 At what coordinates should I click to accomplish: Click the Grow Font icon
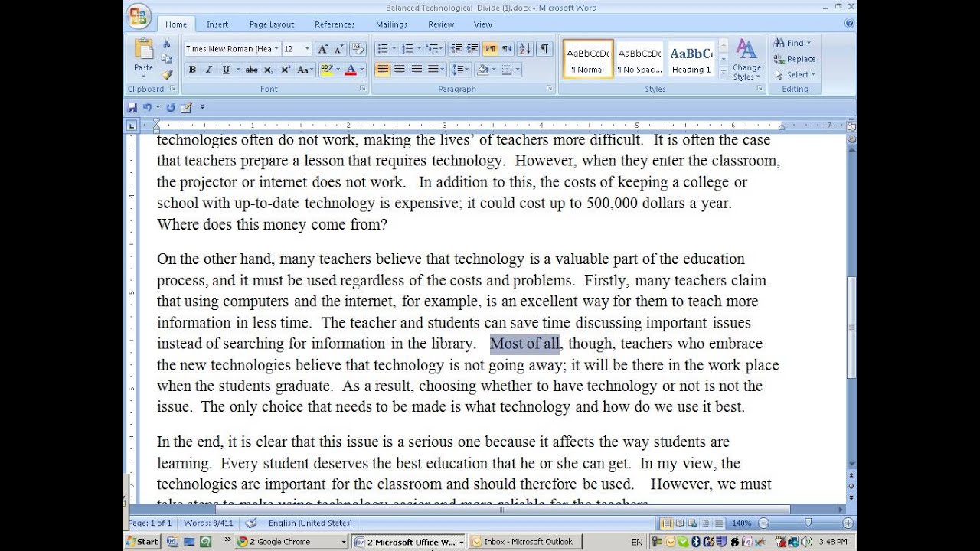pos(322,48)
